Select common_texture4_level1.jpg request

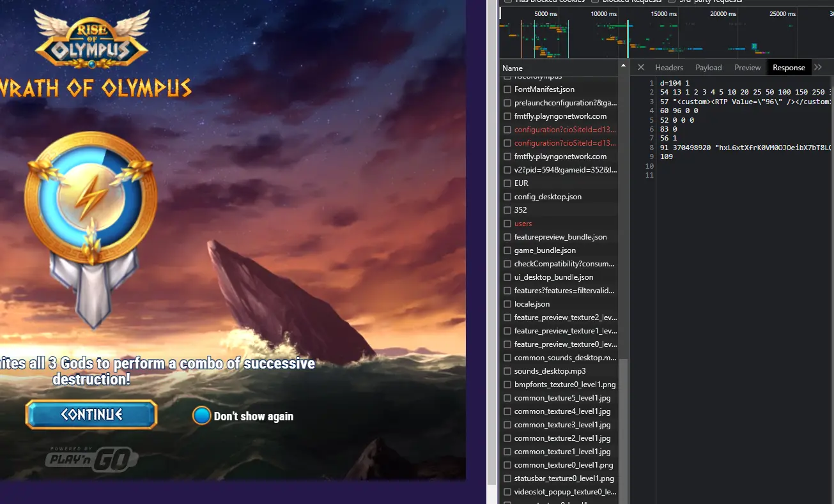click(x=559, y=411)
